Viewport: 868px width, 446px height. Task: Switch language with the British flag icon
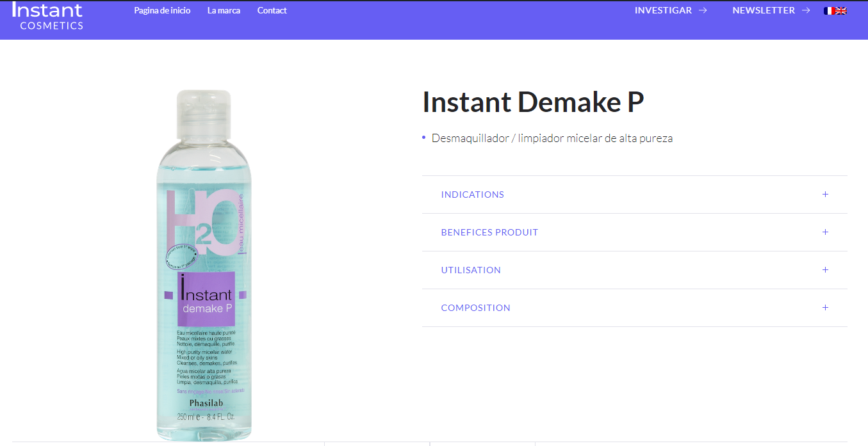pos(841,11)
